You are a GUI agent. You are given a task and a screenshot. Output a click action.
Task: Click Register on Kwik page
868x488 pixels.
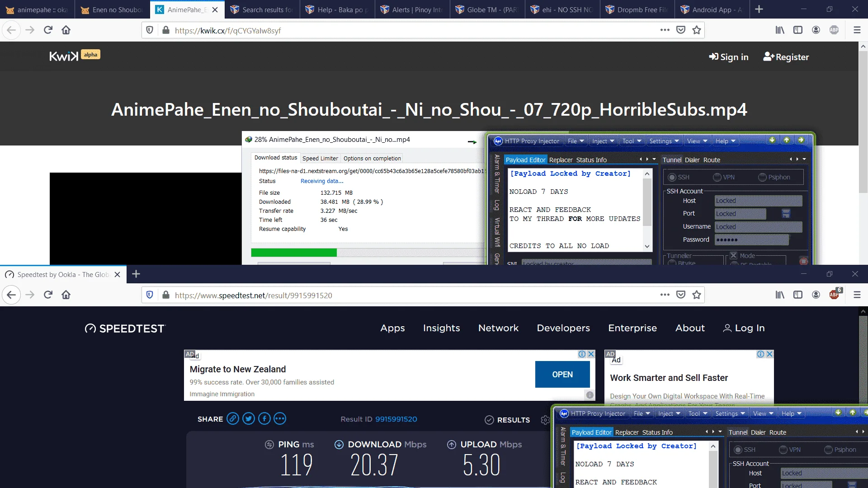tap(786, 57)
